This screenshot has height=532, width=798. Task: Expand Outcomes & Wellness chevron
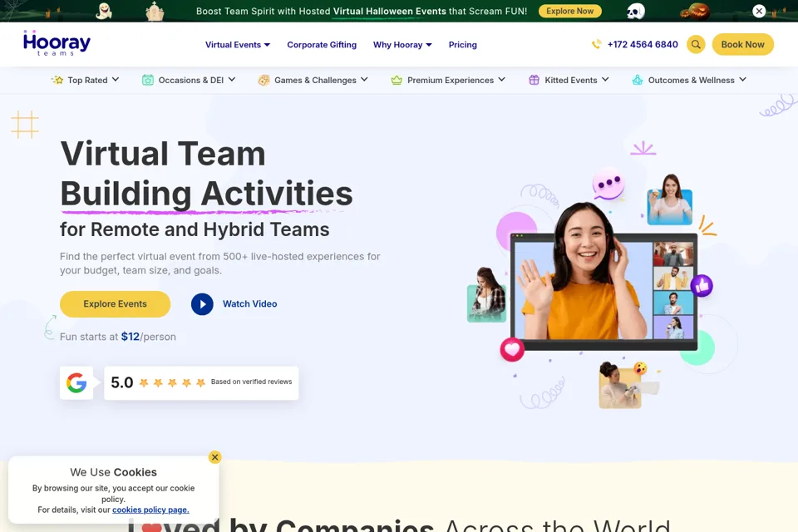tap(742, 80)
